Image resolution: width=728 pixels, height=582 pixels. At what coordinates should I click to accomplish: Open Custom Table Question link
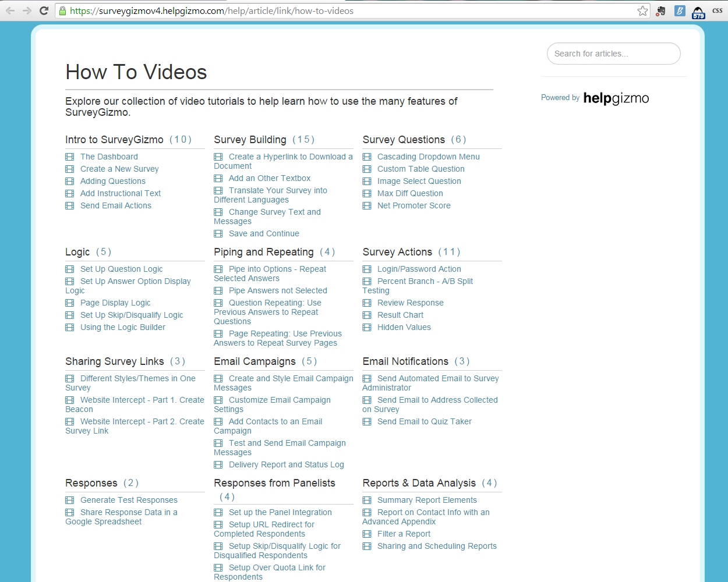421,169
